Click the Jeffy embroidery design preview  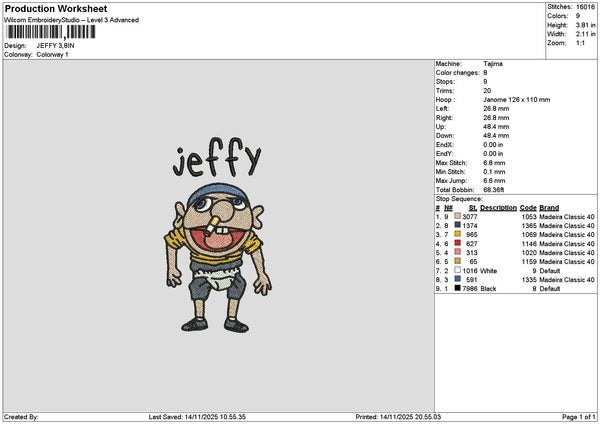click(x=217, y=235)
